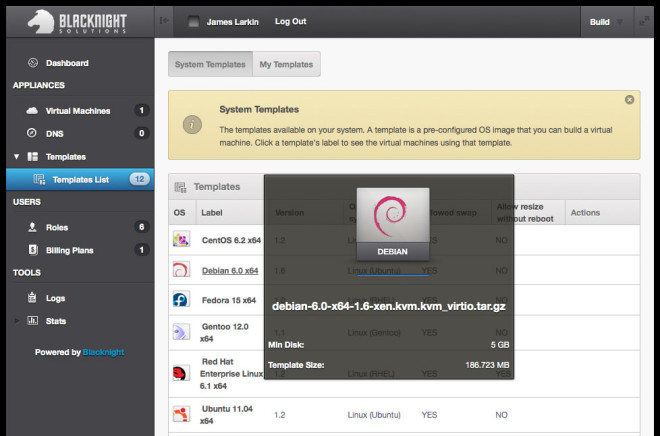Screen dimensions: 660x436
Task: Expand the panel to fullscreen icon
Action: (x=644, y=21)
